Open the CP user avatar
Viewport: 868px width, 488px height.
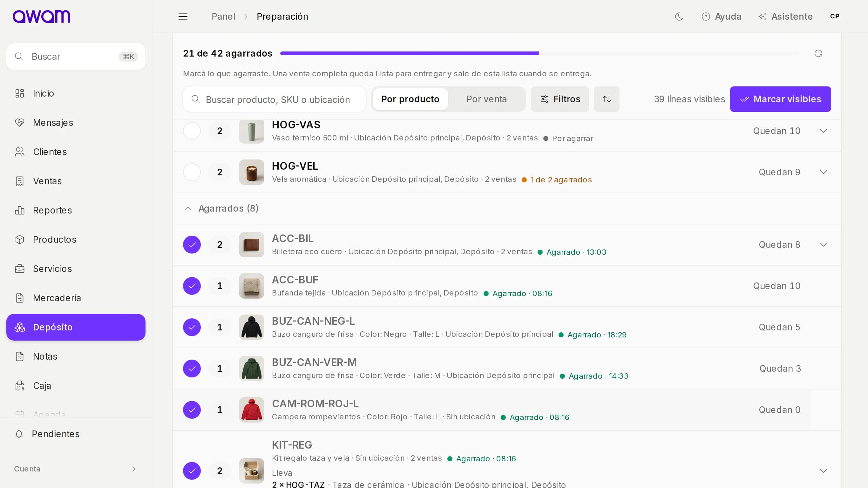click(835, 17)
